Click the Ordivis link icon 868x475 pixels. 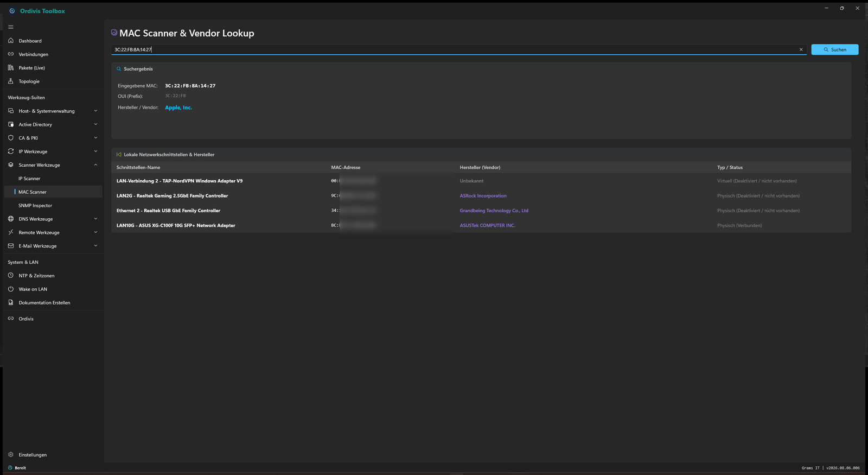[11, 319]
